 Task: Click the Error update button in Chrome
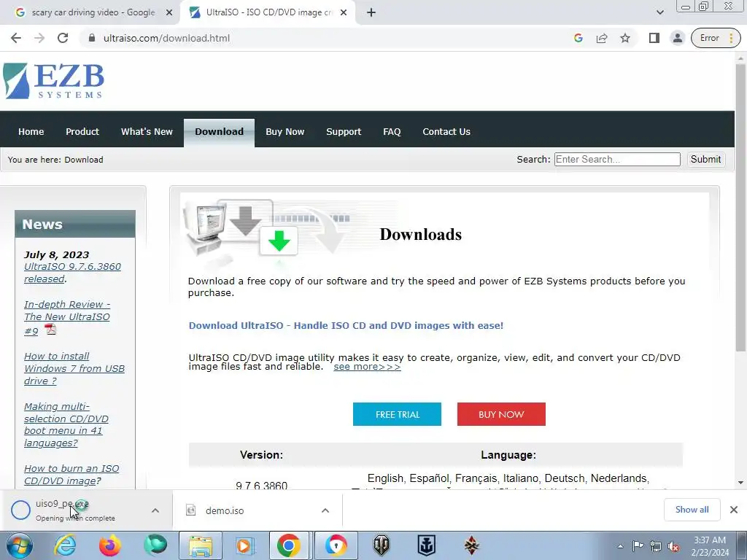(716, 38)
